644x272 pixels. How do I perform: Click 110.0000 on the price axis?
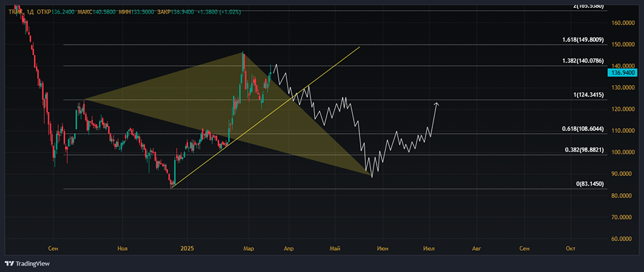[x=623, y=131]
